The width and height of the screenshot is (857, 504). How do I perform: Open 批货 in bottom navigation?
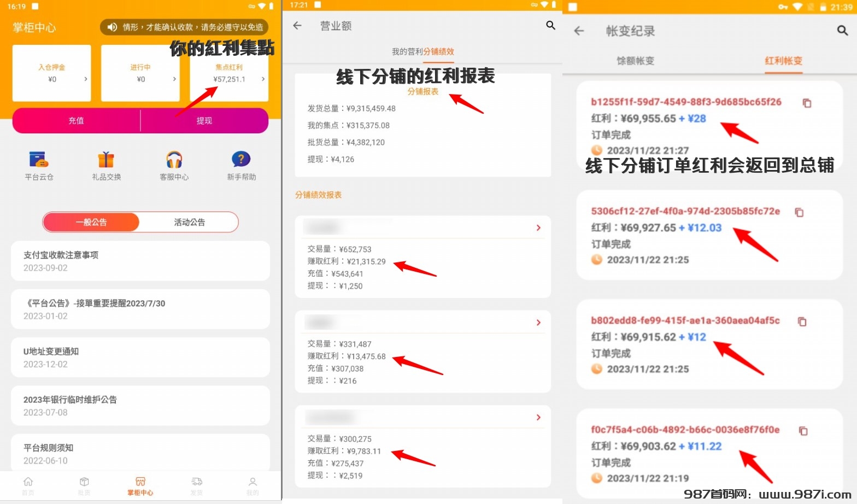[84, 485]
